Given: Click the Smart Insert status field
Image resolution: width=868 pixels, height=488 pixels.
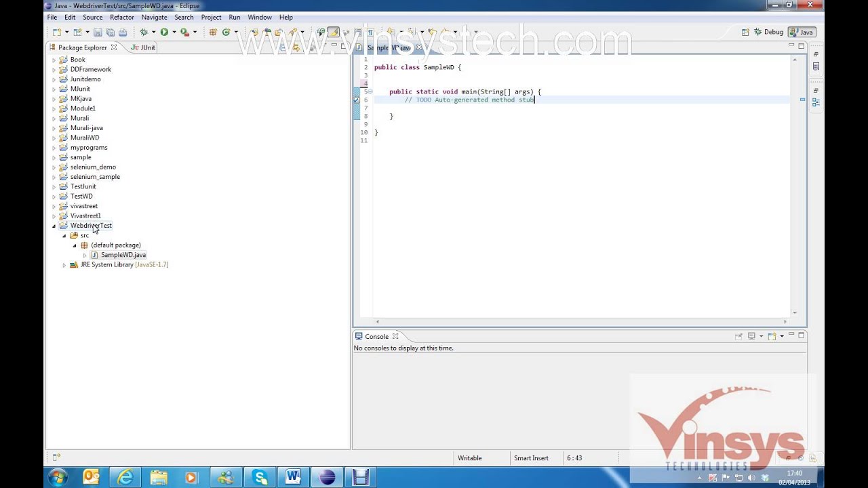Looking at the screenshot, I should coord(531,458).
